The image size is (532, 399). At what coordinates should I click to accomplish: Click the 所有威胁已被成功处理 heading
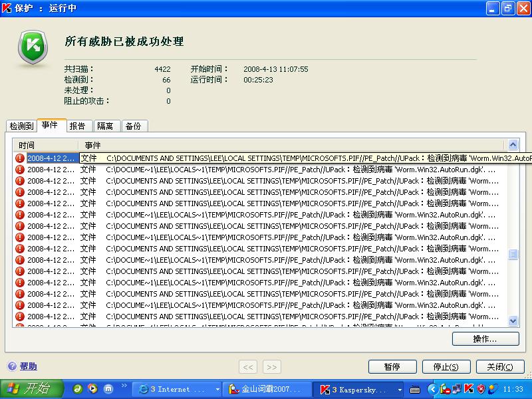coord(124,41)
